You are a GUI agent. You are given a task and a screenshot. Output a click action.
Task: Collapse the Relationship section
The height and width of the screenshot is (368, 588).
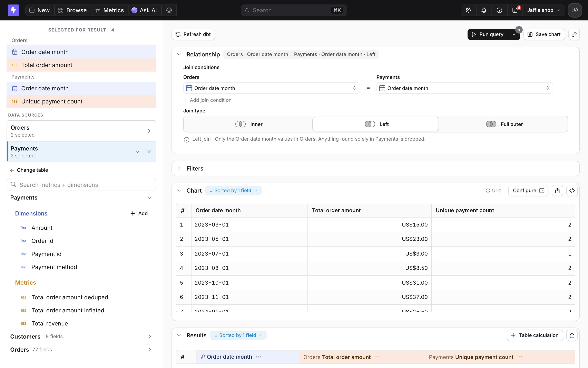[x=179, y=55]
